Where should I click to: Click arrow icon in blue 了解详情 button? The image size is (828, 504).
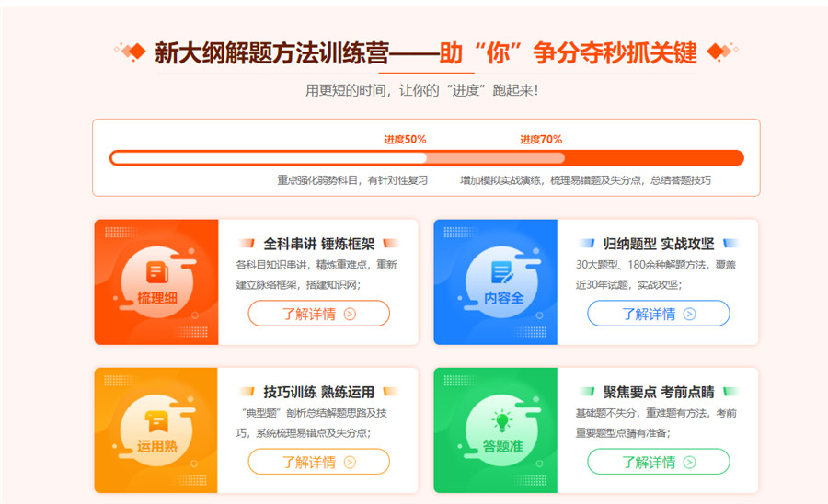pos(689,314)
